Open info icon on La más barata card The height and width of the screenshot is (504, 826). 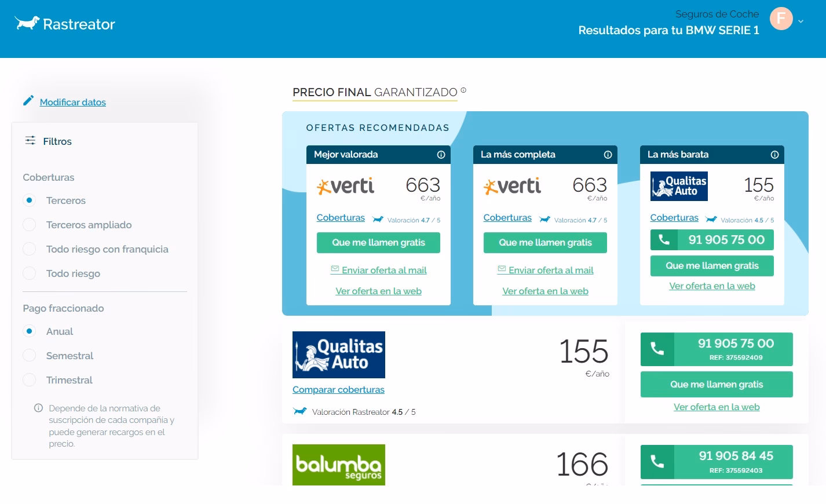click(x=774, y=155)
